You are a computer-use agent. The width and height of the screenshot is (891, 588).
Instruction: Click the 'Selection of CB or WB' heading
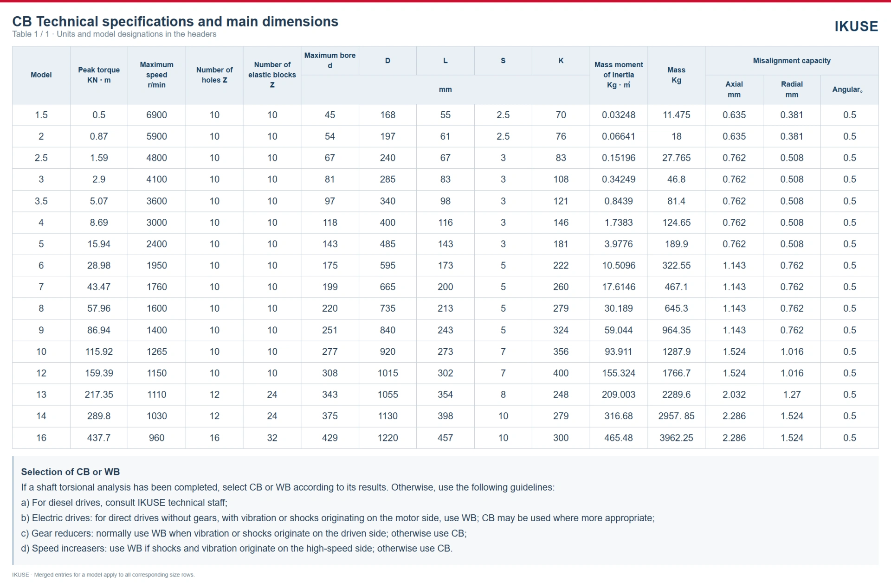[x=71, y=472]
